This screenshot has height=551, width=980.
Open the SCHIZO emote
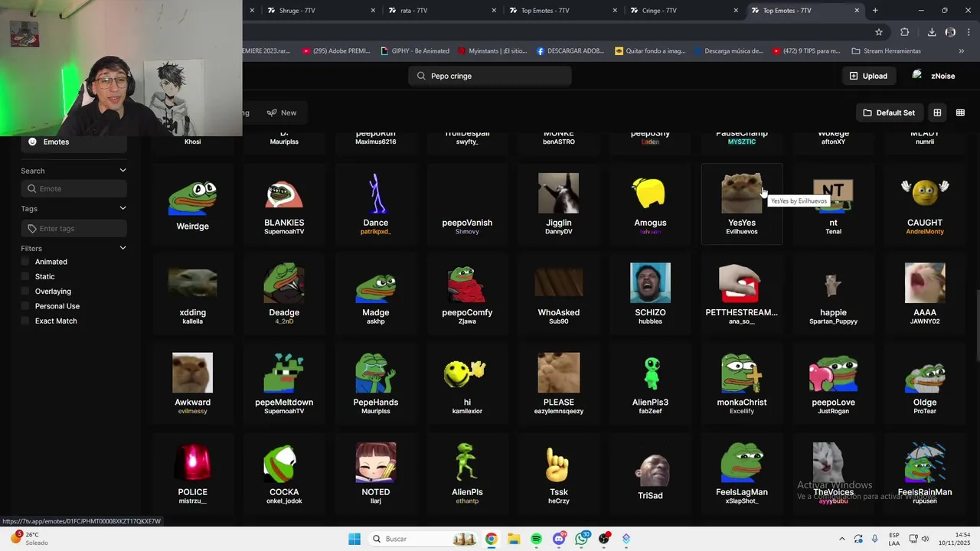[x=650, y=293]
